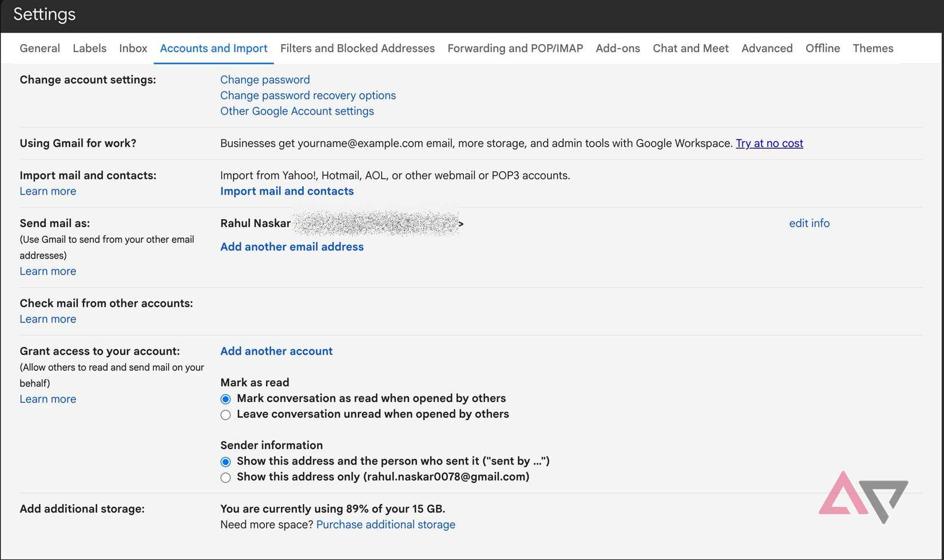Open Learn more under Check mail from other accounts
The image size is (944, 560).
(x=47, y=319)
